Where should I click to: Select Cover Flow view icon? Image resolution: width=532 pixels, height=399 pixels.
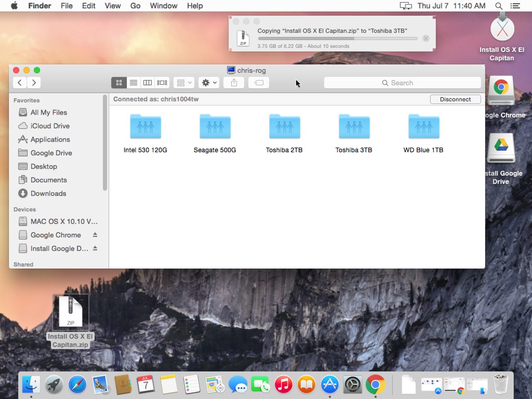point(162,83)
